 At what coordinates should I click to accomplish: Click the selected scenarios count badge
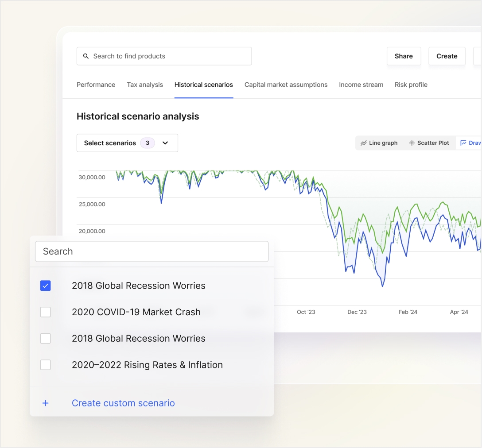pos(147,143)
